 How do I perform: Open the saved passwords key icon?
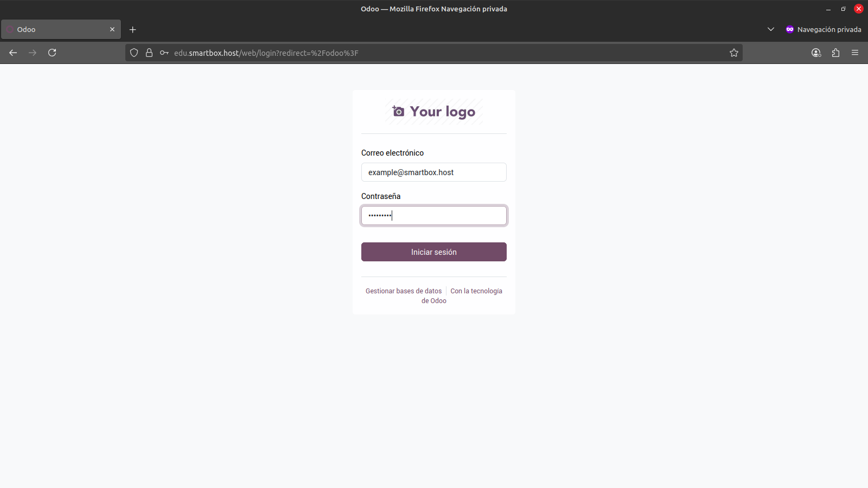164,53
